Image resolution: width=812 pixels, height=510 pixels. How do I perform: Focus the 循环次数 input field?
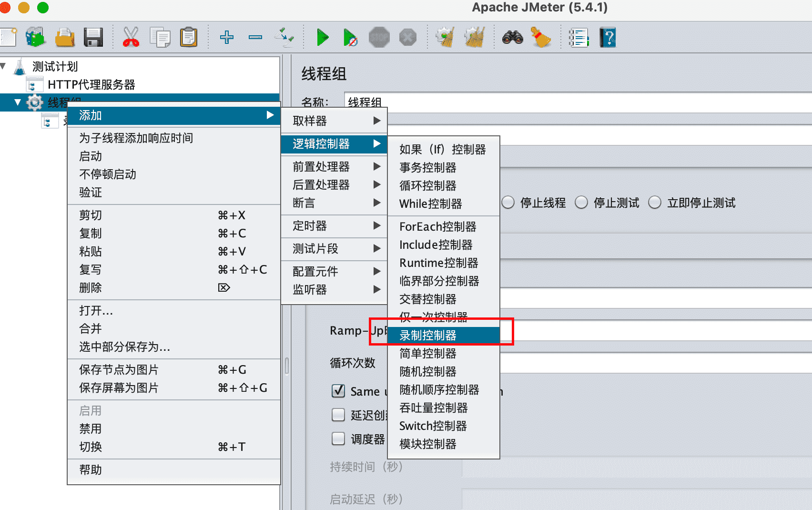[x=656, y=363]
